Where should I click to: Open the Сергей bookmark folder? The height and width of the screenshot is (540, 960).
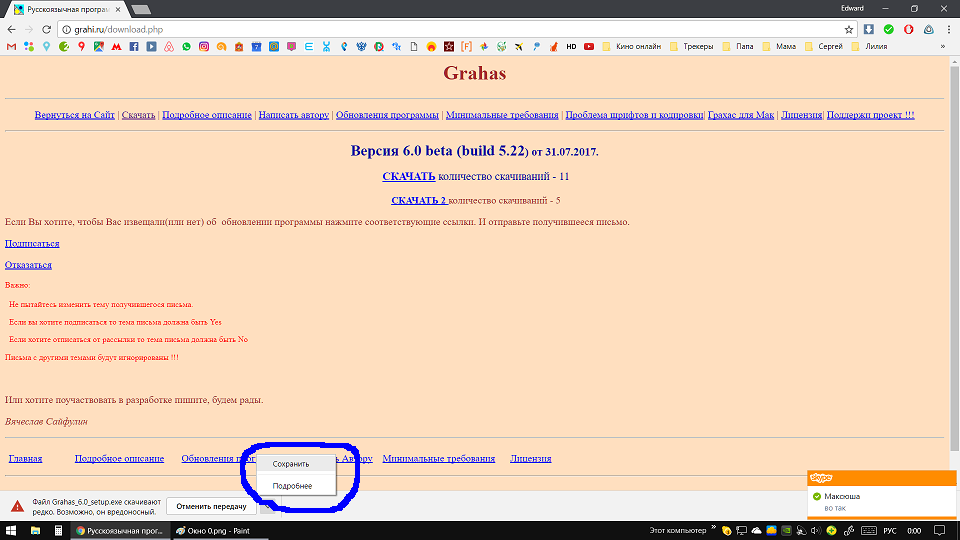click(x=824, y=47)
